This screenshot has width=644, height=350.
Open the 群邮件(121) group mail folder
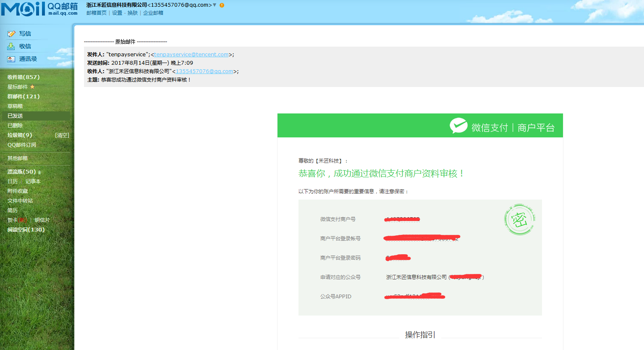[24, 96]
